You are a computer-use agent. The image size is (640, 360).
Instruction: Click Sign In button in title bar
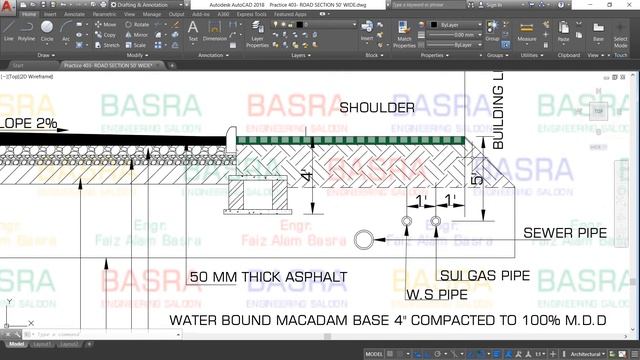(x=490, y=5)
